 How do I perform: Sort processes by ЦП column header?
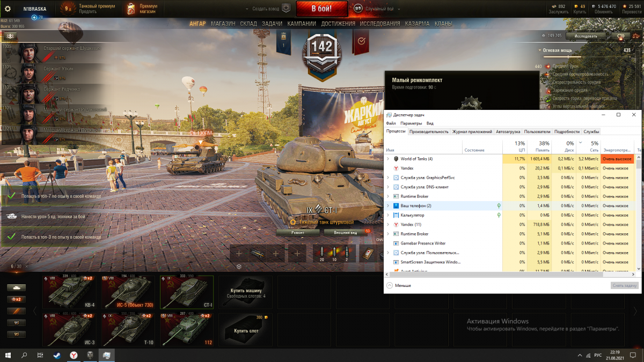[x=515, y=146]
